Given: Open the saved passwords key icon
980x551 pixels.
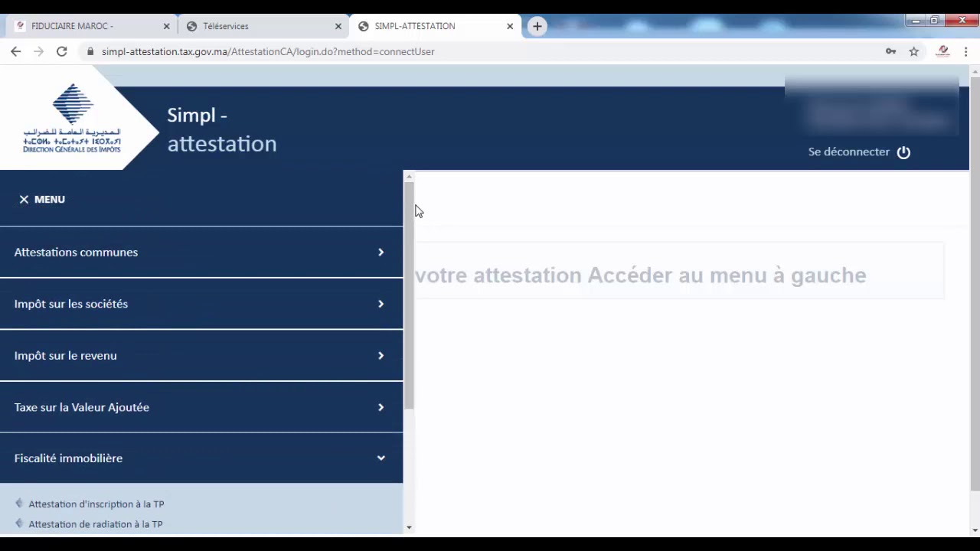Looking at the screenshot, I should (890, 51).
